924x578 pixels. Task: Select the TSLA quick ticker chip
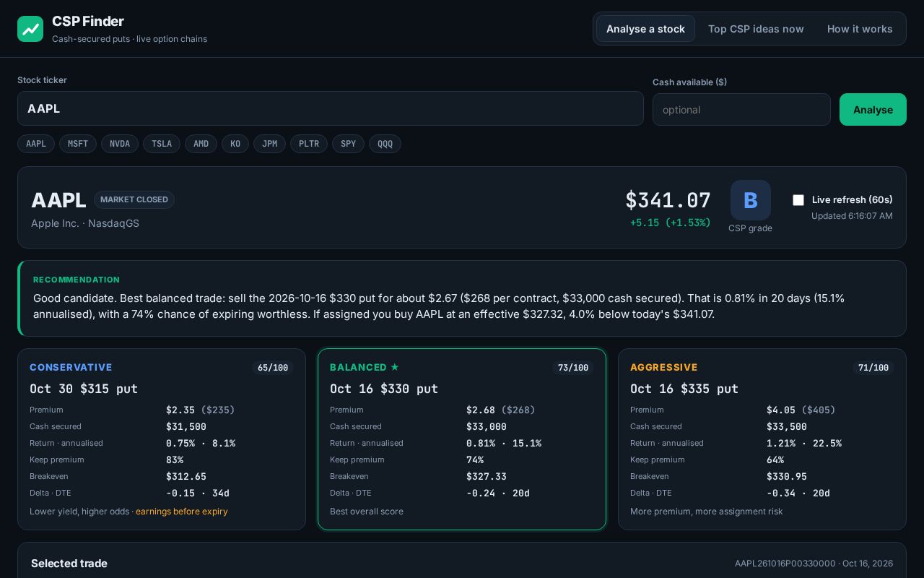coord(162,144)
